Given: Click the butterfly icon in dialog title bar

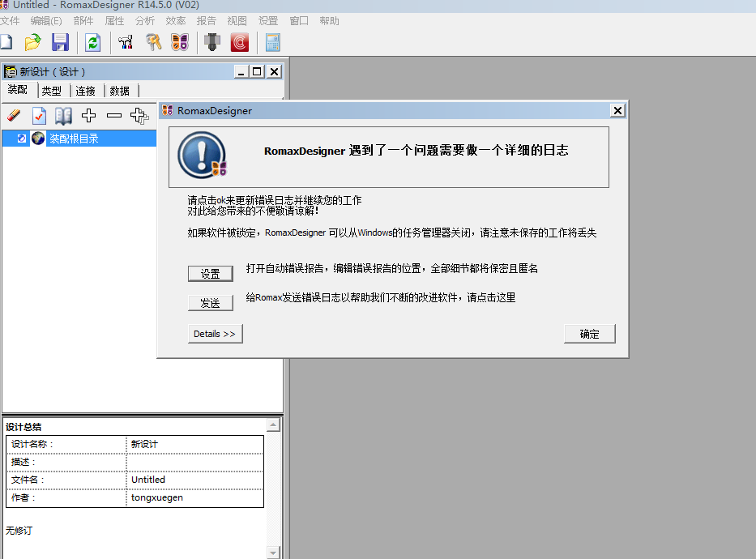Looking at the screenshot, I should [167, 110].
